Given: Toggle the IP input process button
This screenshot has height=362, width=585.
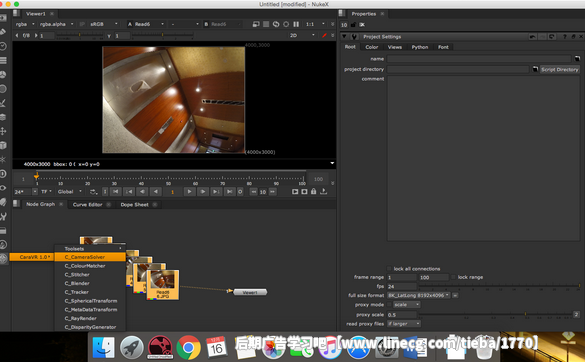Looking at the screenshot, I should pos(82,24).
